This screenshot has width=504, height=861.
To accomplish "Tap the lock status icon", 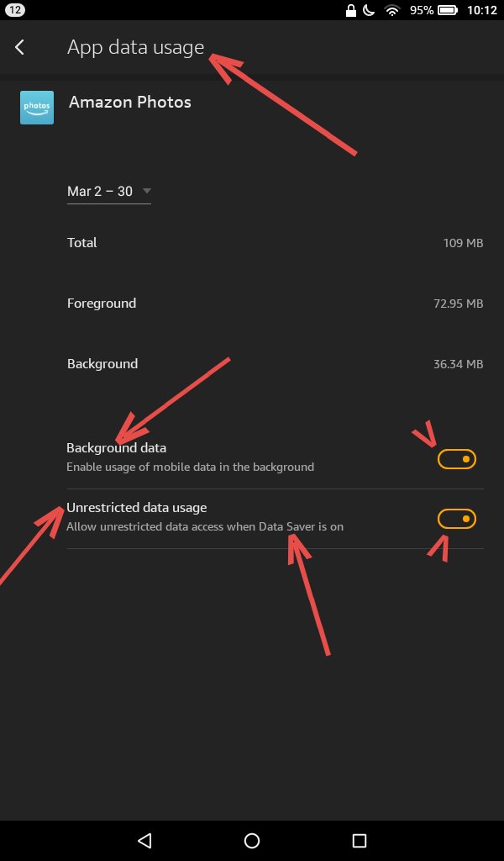I will [x=351, y=10].
